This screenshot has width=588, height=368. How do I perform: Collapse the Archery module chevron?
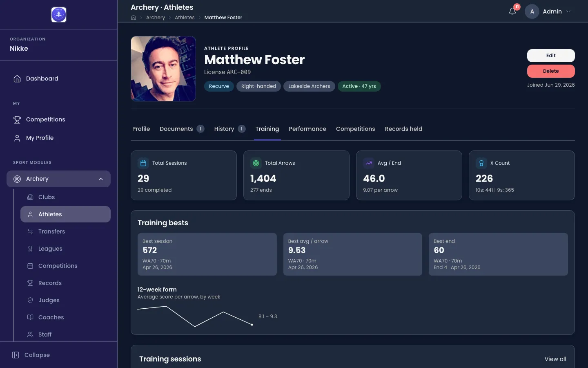(101, 179)
